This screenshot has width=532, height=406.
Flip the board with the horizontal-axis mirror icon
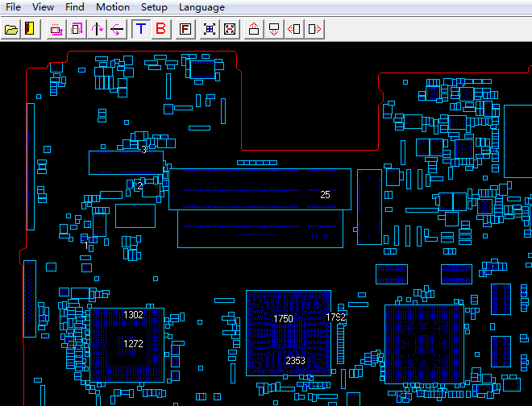(117, 29)
